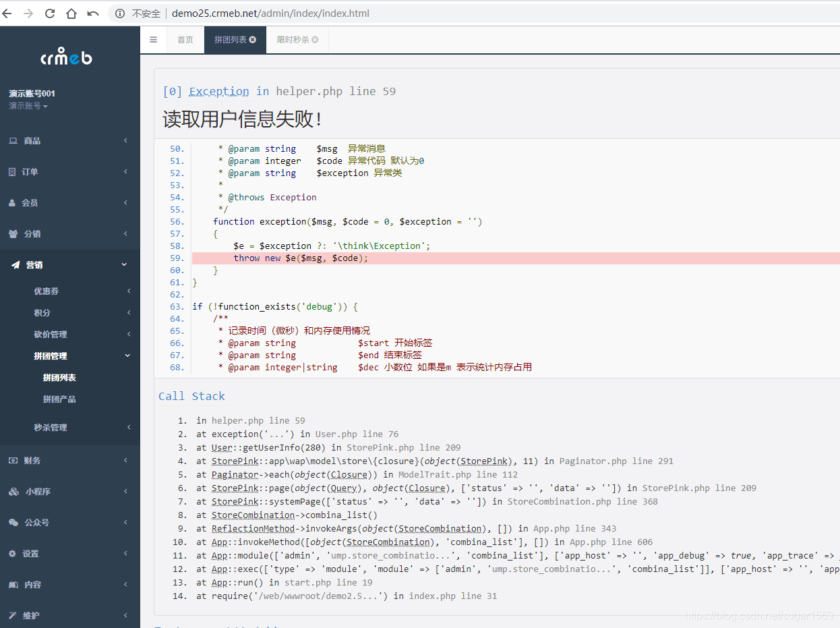The height and width of the screenshot is (628, 840).
Task: Reload the page with the refresh icon
Action: [x=50, y=13]
